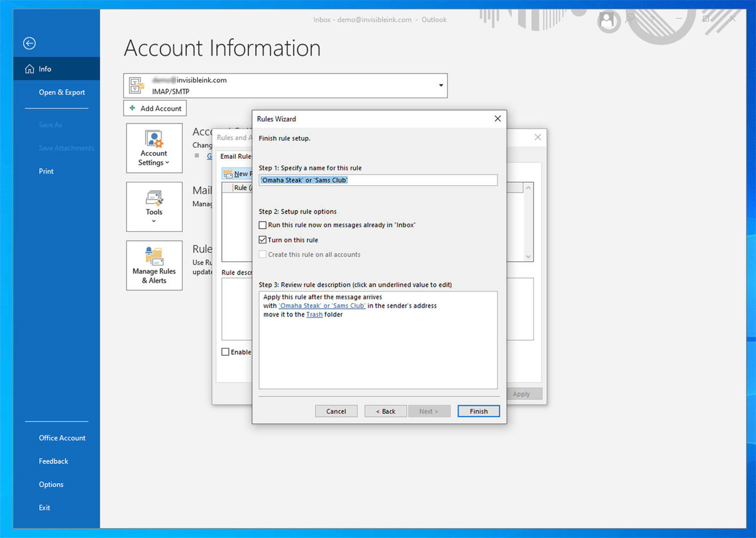Open Feedback in the sidebar
The height and width of the screenshot is (538, 756).
pyautogui.click(x=53, y=461)
